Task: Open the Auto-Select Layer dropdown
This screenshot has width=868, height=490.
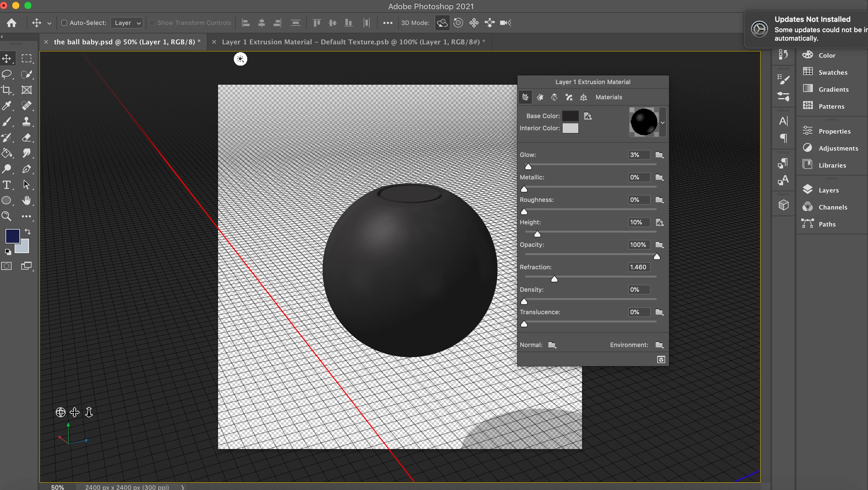Action: (x=127, y=23)
